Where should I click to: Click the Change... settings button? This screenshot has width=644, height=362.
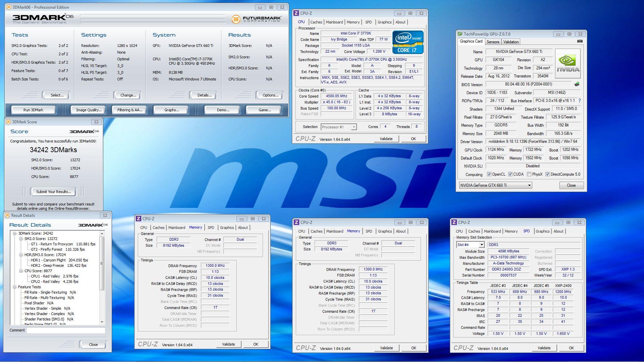[128, 95]
